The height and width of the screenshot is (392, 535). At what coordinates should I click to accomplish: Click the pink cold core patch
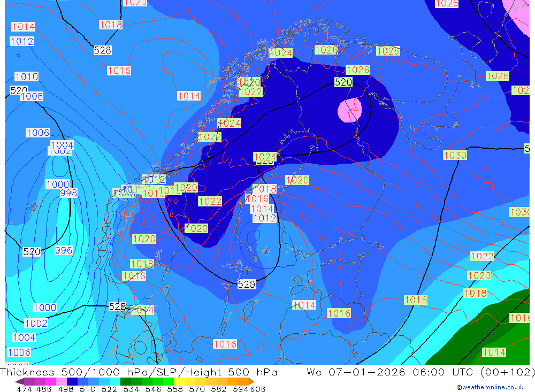pos(349,110)
